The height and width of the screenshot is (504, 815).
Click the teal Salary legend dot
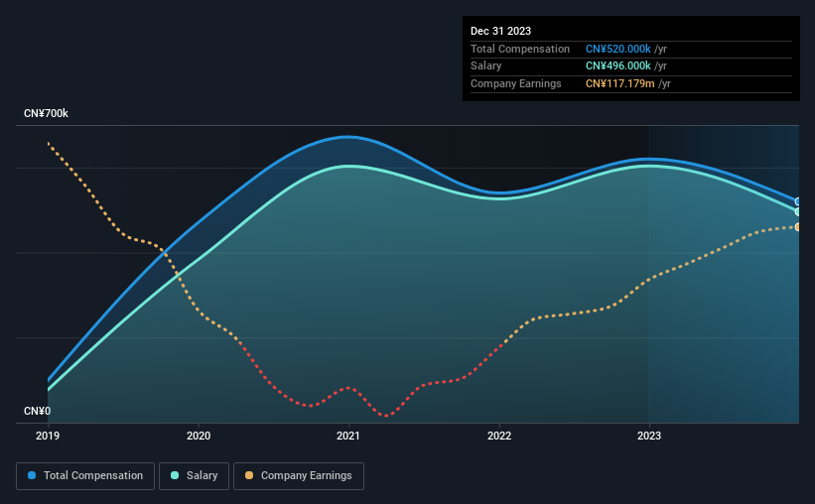(175, 475)
